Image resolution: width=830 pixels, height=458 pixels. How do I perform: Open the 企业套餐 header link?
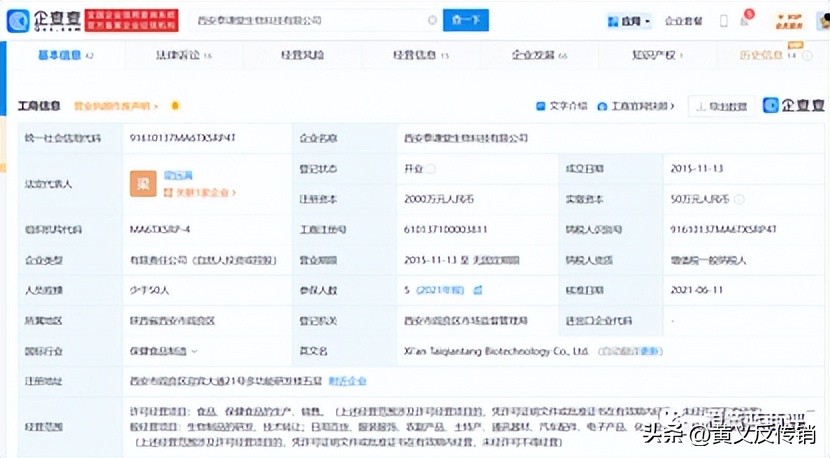pyautogui.click(x=683, y=21)
